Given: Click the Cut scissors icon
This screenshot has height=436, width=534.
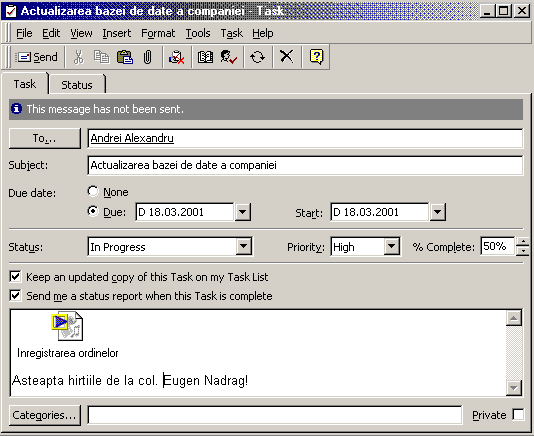Looking at the screenshot, I should [x=79, y=57].
